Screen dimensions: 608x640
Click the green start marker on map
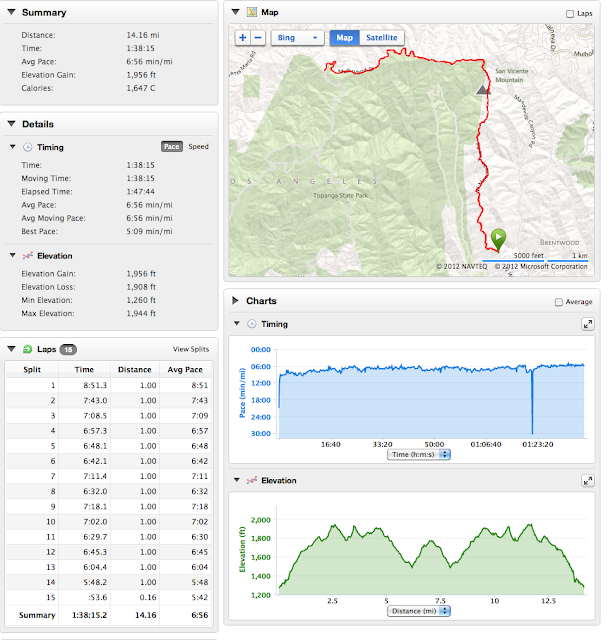tap(498, 238)
